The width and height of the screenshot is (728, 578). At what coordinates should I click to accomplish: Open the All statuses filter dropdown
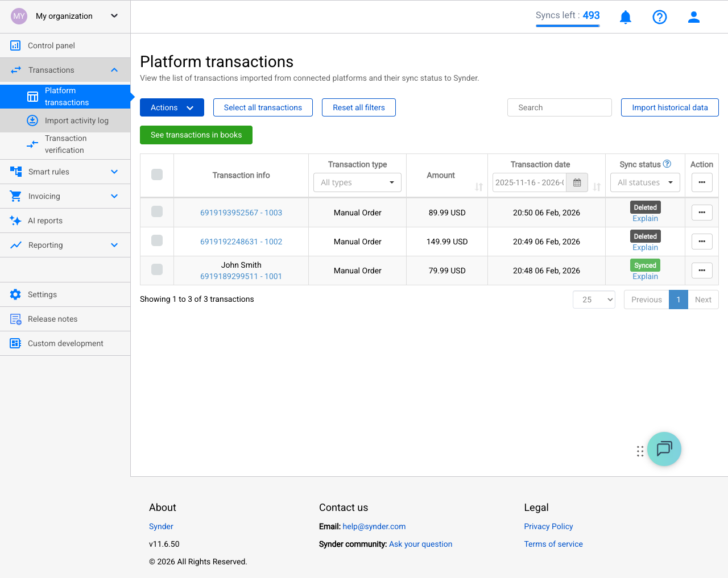(x=645, y=182)
